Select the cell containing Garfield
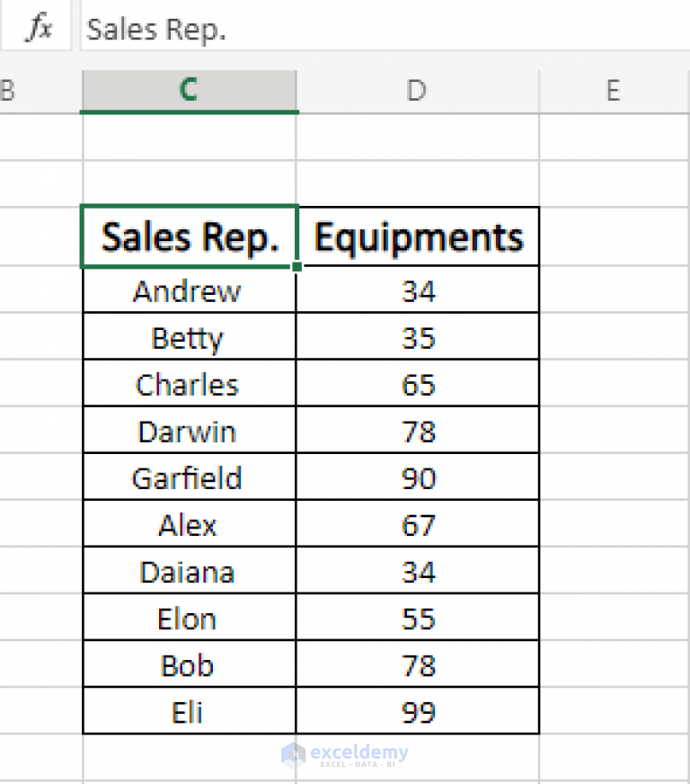 point(188,477)
